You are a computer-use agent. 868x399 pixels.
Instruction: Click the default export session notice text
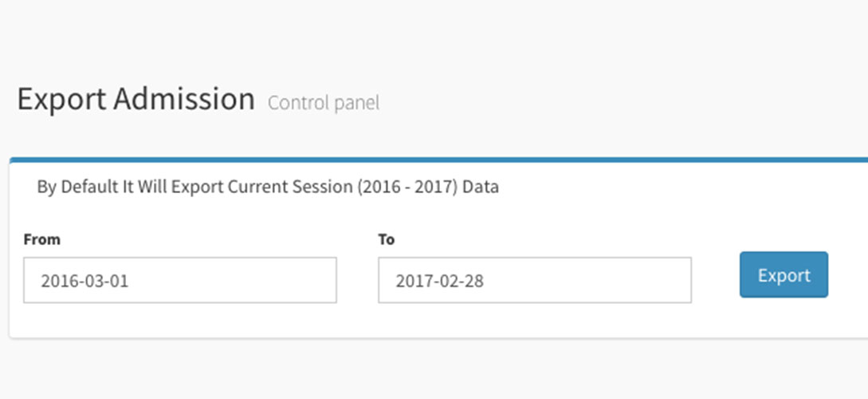(268, 188)
